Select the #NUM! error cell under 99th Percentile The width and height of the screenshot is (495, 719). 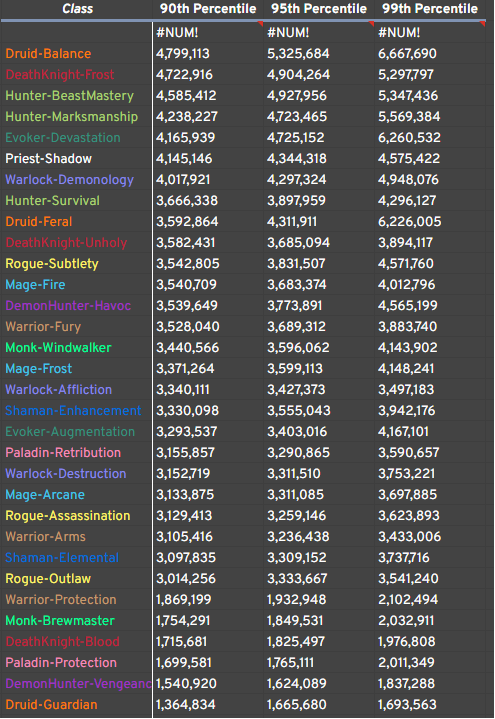click(x=430, y=33)
